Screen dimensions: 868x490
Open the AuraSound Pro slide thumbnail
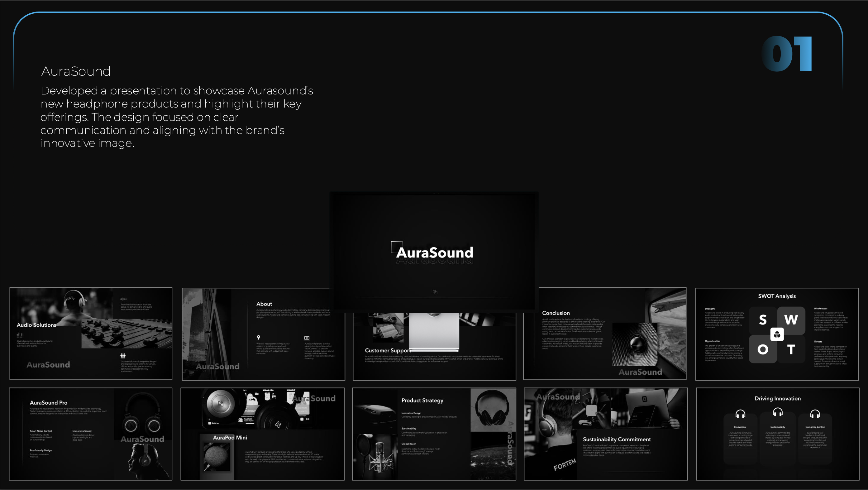pyautogui.click(x=90, y=434)
